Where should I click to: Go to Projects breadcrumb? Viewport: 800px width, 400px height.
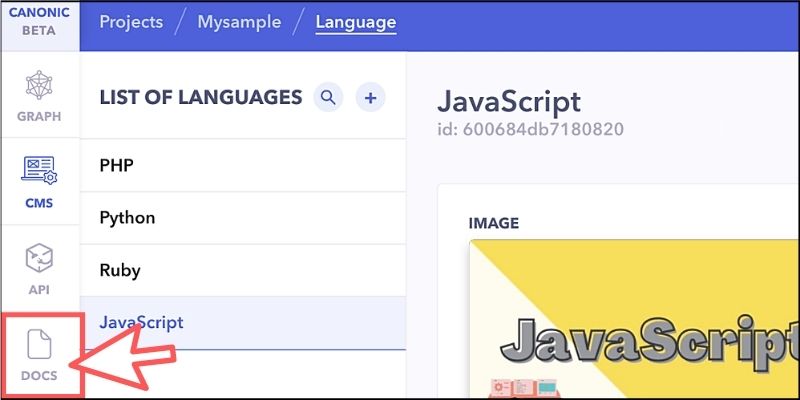[131, 22]
